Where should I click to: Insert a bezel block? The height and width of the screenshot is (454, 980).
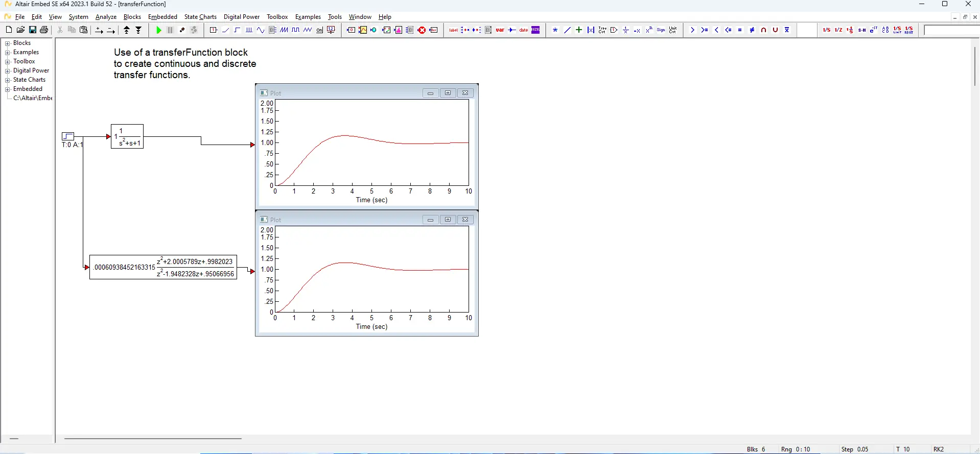[535, 30]
